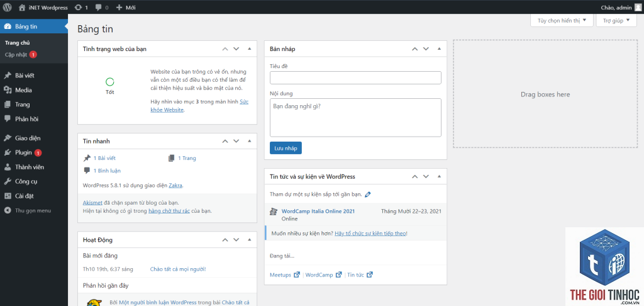
Task: Click the Một người bình luận WordPress link
Action: point(157,303)
